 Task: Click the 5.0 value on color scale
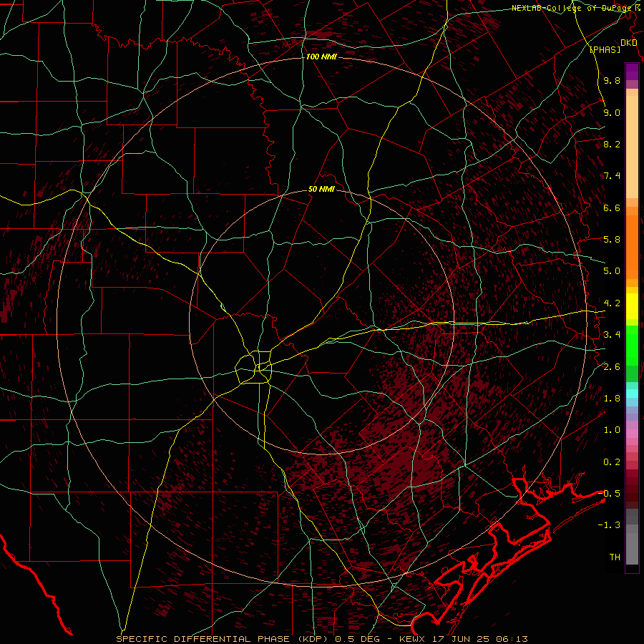tap(612, 271)
